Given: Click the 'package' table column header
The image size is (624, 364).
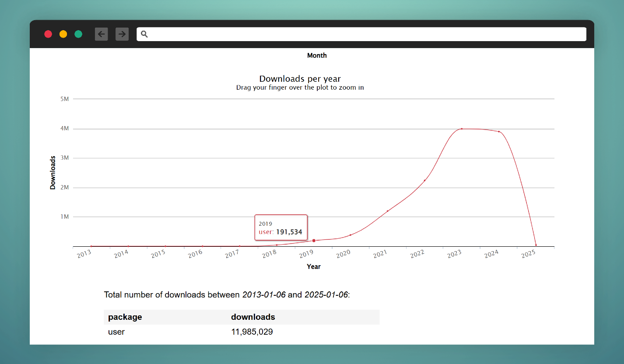Looking at the screenshot, I should (125, 317).
